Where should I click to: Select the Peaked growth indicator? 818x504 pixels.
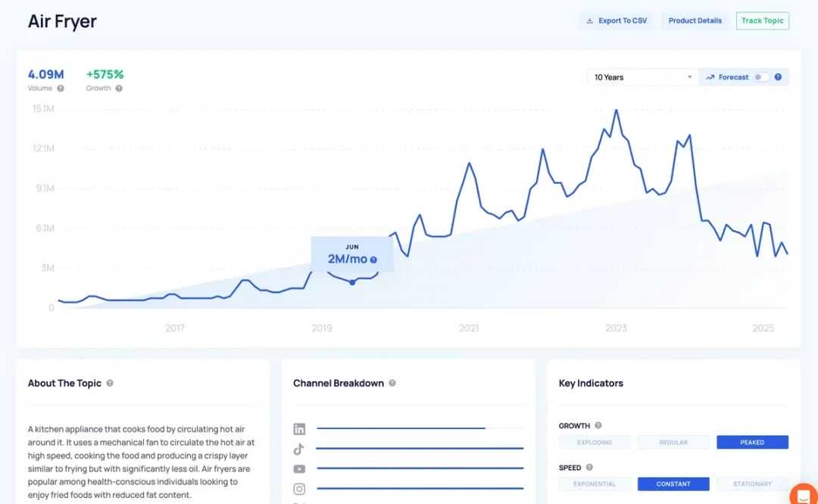752,442
